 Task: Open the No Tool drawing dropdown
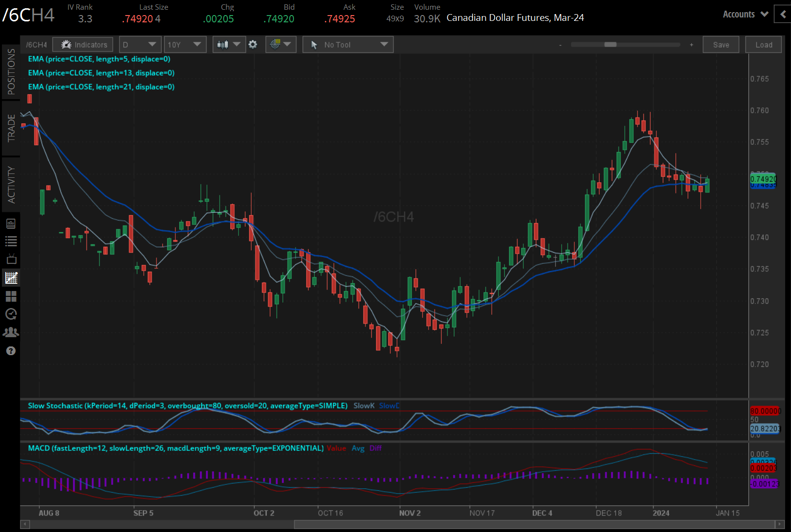pos(348,45)
